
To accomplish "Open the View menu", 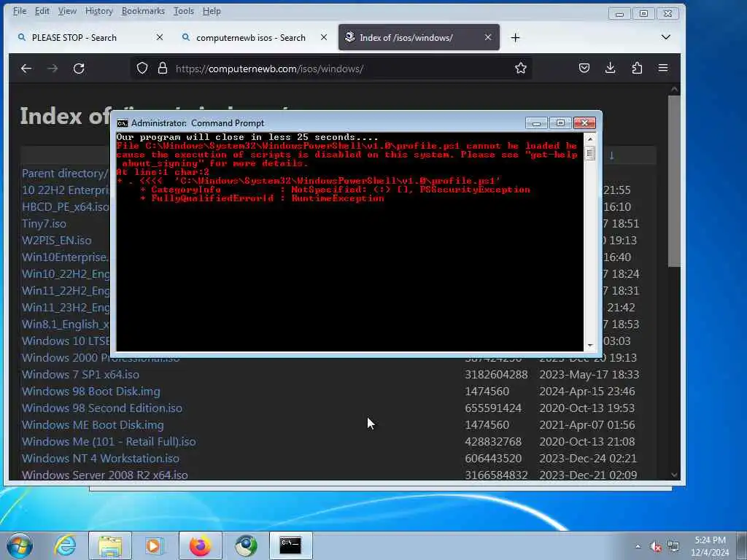I will pos(67,11).
